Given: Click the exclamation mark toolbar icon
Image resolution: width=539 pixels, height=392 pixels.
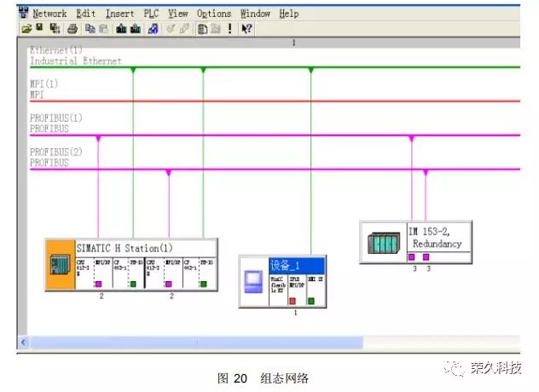Looking at the screenshot, I should tap(229, 28).
